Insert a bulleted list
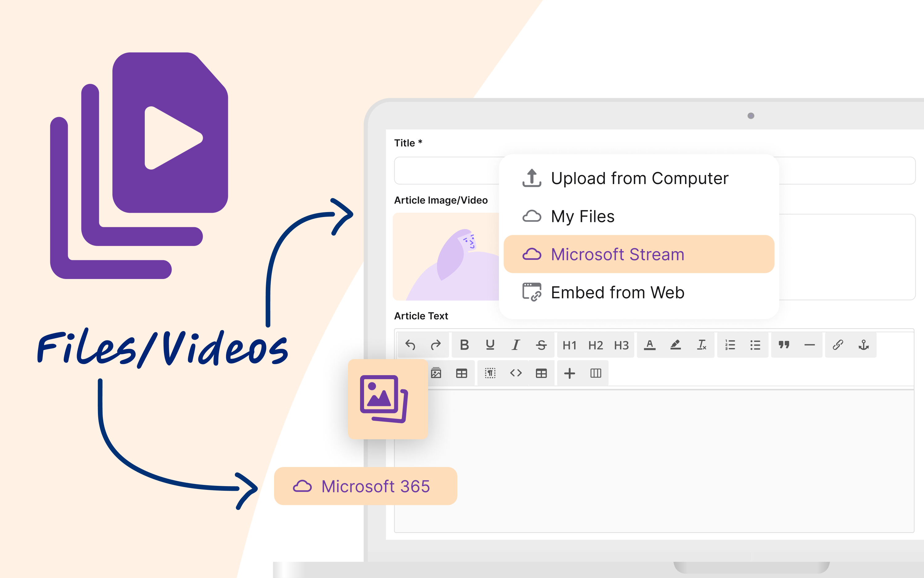Image resolution: width=924 pixels, height=578 pixels. (x=755, y=345)
